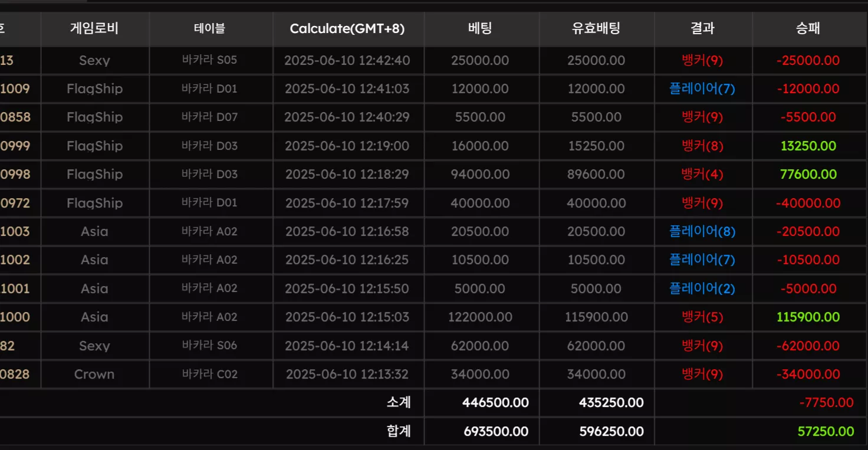Click the 94000.00 bet amount cell

pos(481,174)
